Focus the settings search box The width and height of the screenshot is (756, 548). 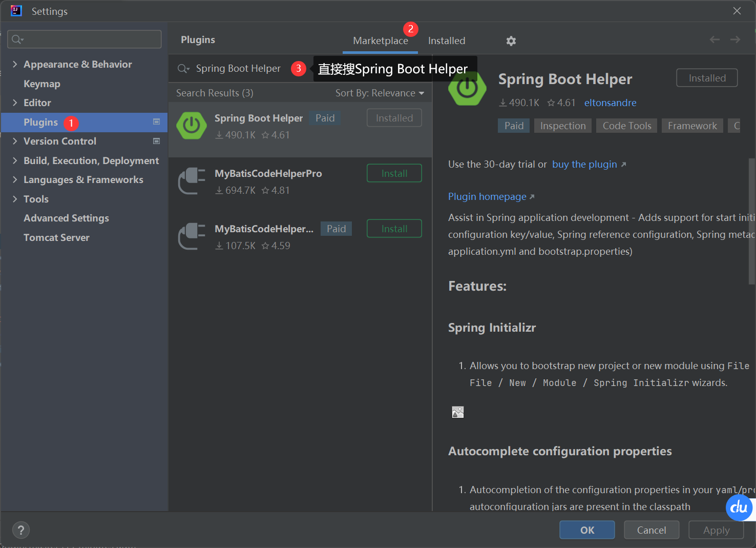[x=85, y=39]
